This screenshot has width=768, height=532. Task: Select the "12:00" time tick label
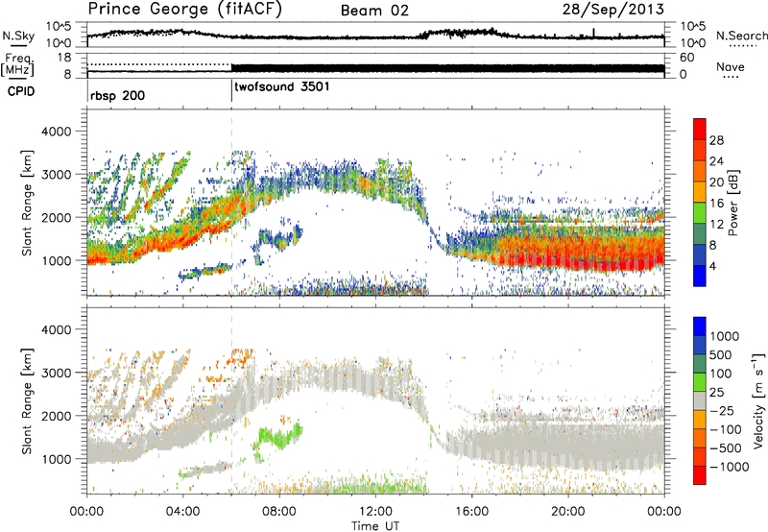375,512
